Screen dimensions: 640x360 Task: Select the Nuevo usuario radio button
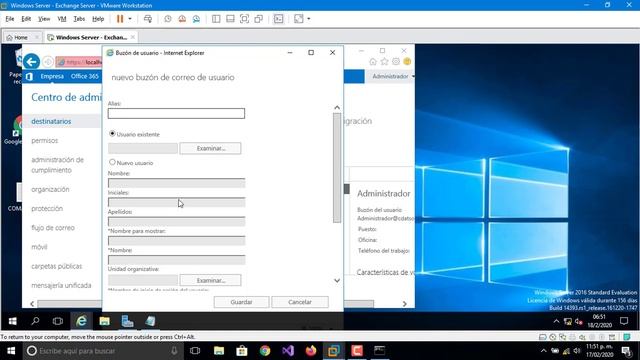[112, 162]
